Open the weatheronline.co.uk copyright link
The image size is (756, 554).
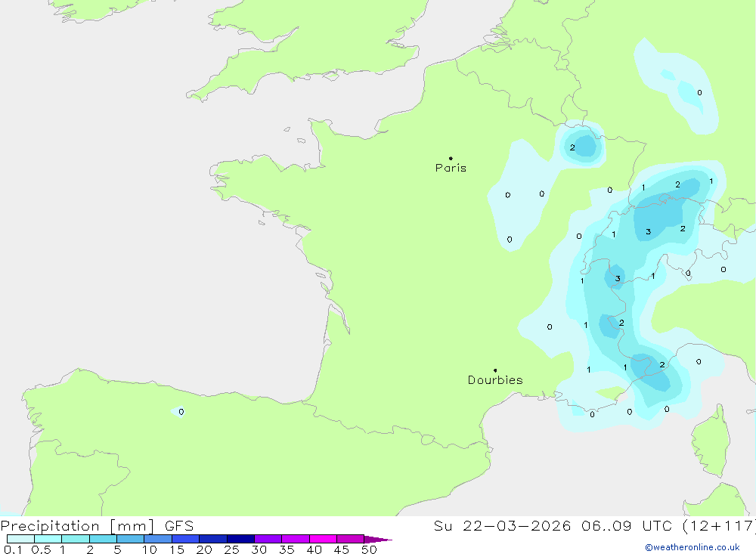[x=692, y=547]
